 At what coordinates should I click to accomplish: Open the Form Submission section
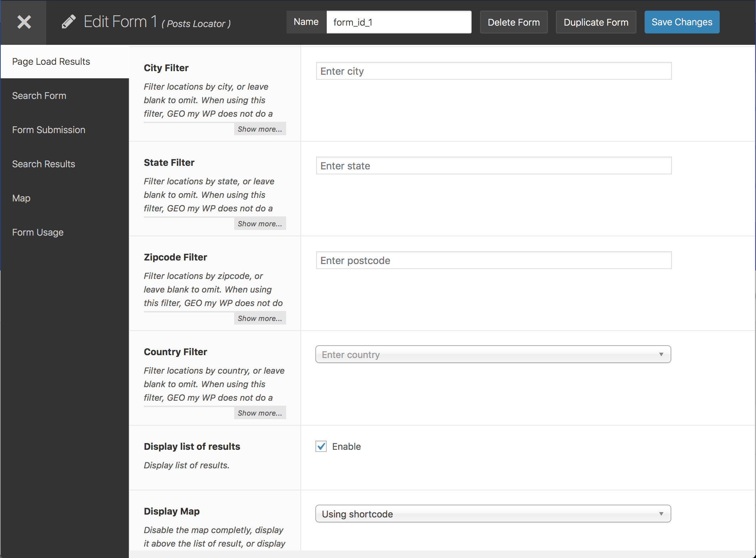[49, 130]
